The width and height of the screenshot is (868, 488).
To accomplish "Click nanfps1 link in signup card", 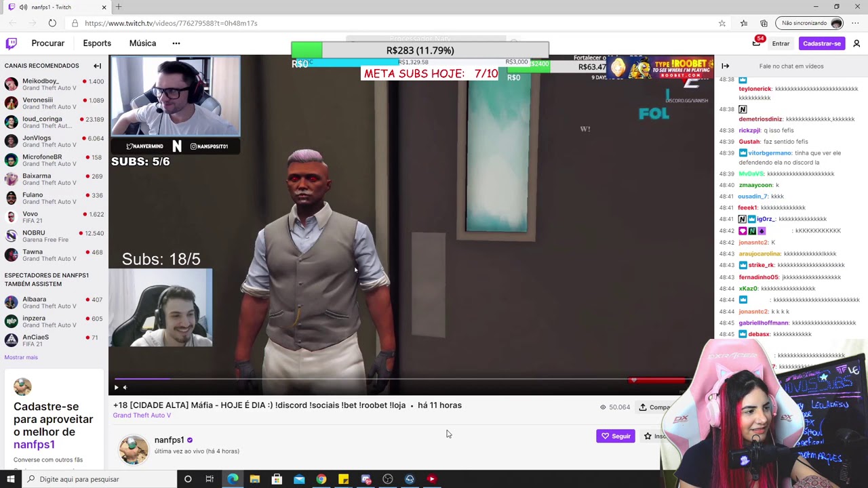I will click(34, 445).
